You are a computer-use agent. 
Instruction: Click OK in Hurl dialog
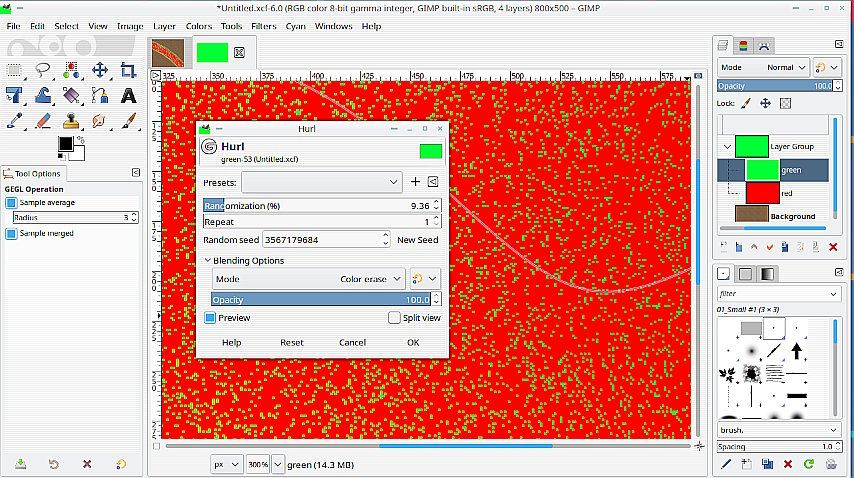click(x=413, y=342)
